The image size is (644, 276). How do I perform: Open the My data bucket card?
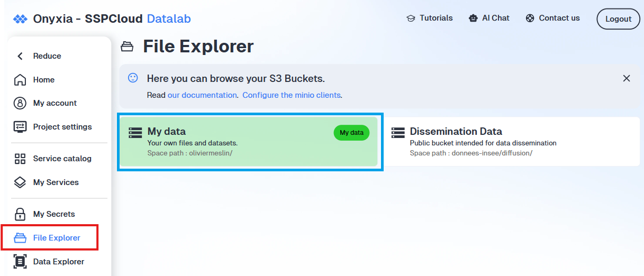coord(249,142)
